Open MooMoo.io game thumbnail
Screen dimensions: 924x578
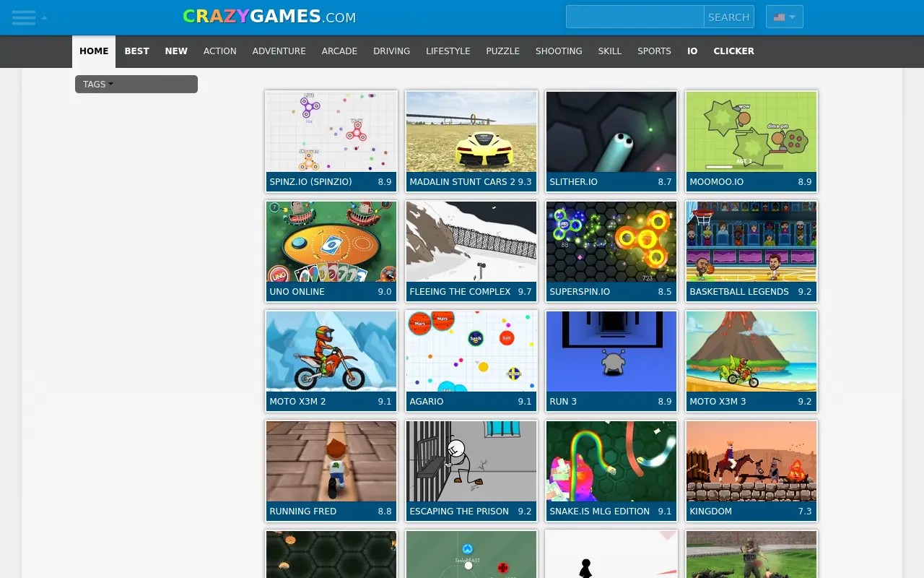(x=751, y=131)
